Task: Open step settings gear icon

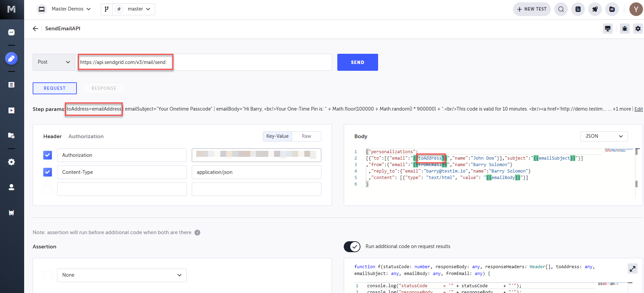Action: (638, 29)
